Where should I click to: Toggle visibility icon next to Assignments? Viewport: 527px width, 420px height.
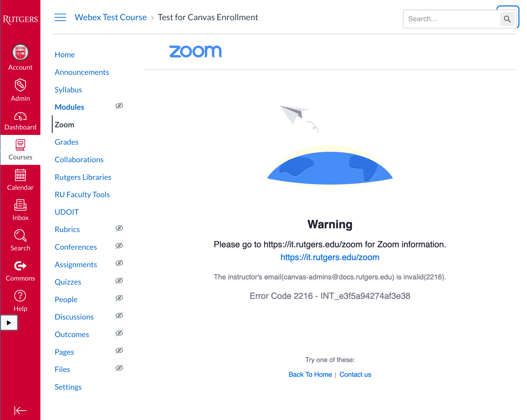coord(120,264)
